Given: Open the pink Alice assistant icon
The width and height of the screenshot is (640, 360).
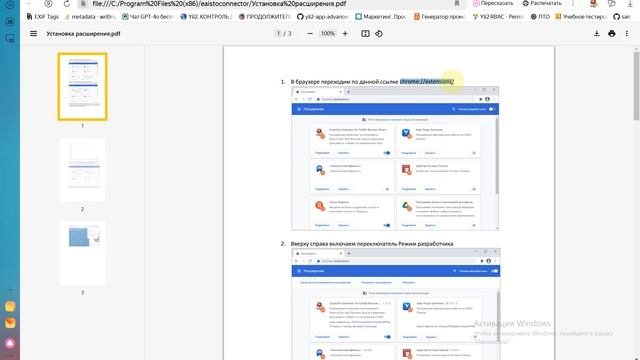Looking at the screenshot, I should click(x=10, y=344).
